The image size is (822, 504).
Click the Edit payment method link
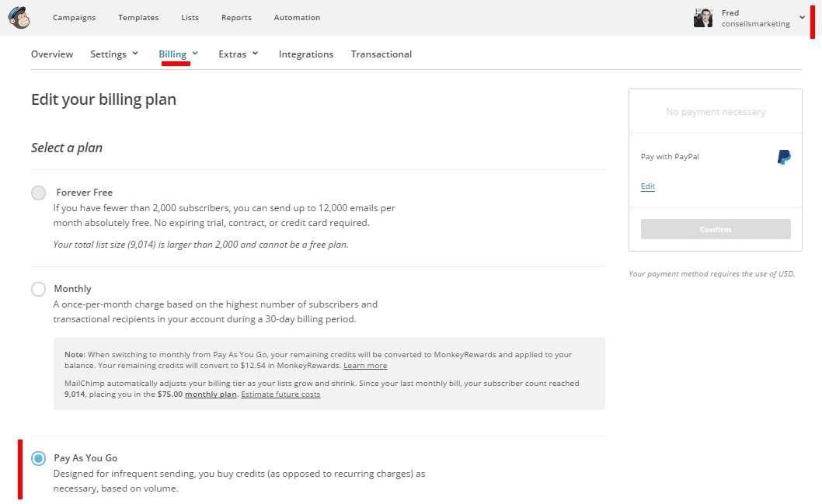[x=647, y=186]
